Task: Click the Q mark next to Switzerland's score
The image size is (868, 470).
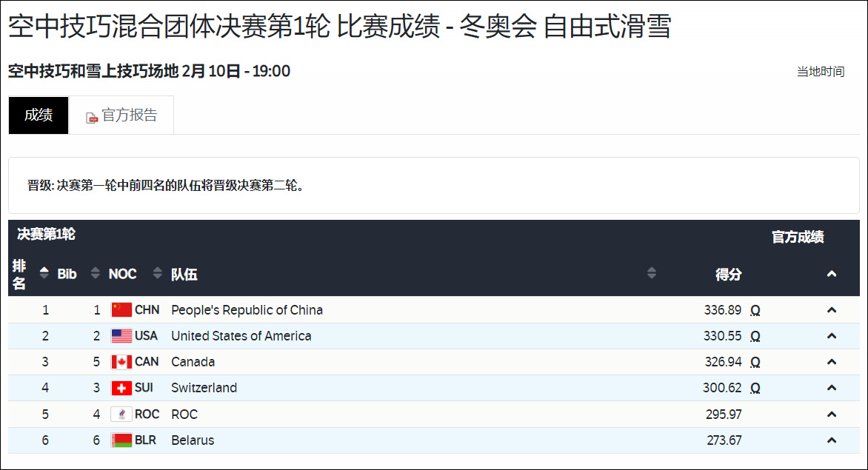Action: pyautogui.click(x=755, y=387)
